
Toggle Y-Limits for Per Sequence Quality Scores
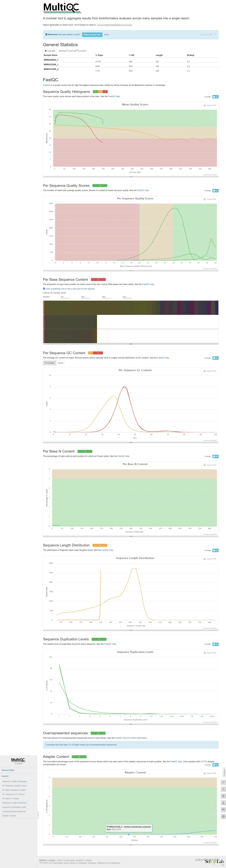[216, 191]
